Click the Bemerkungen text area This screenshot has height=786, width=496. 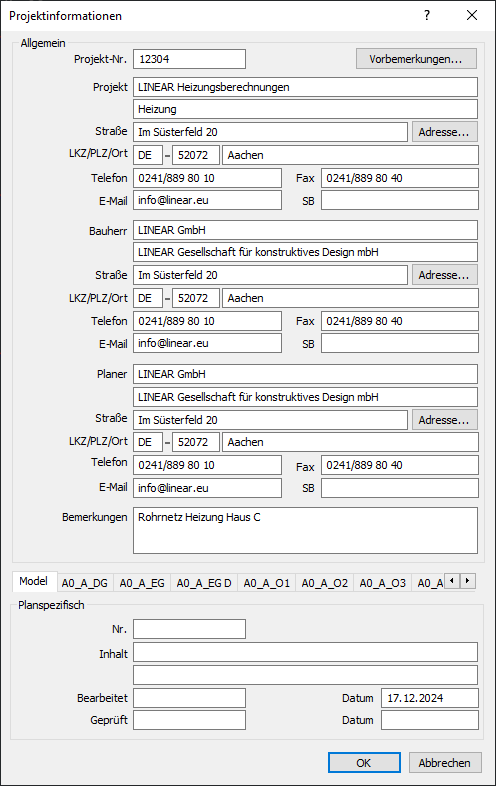305,530
